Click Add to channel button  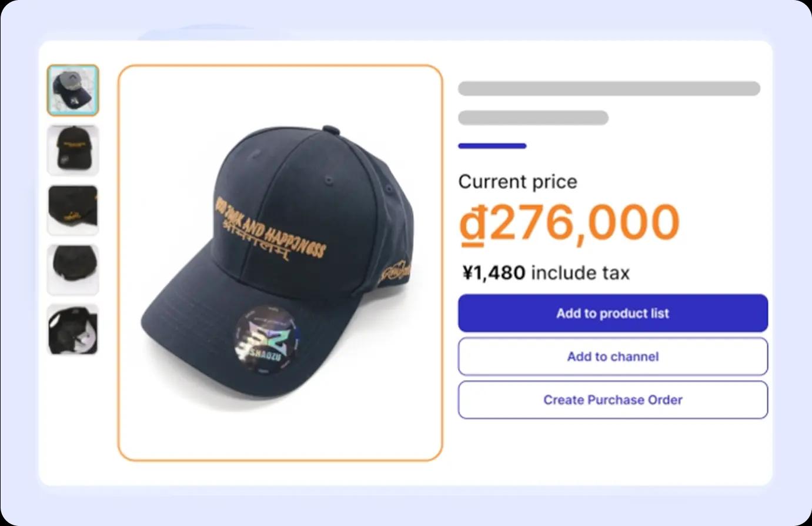(x=613, y=357)
